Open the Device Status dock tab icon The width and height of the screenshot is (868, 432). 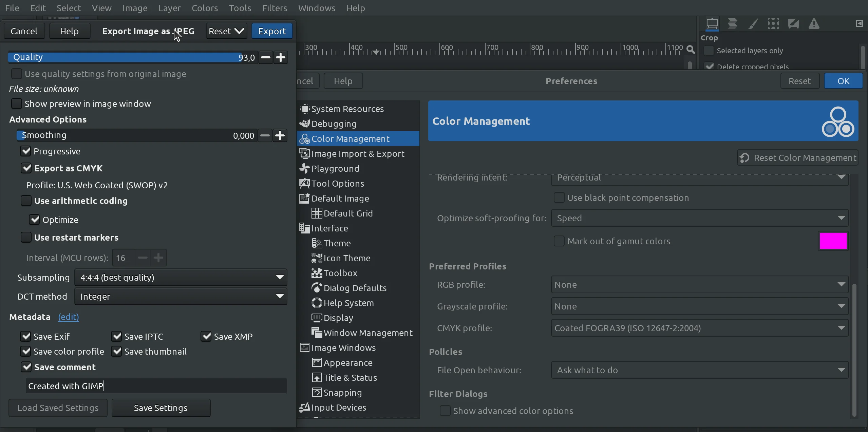(x=733, y=24)
